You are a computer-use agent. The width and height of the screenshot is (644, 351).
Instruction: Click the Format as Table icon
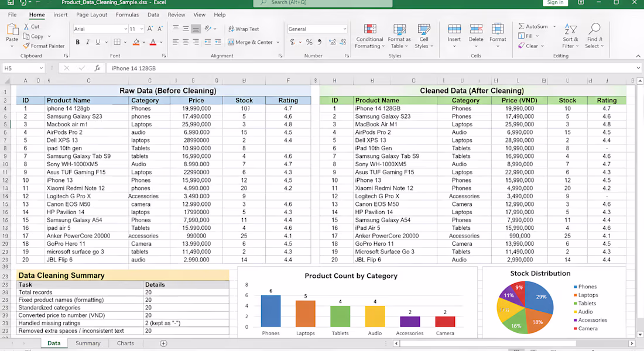point(399,29)
